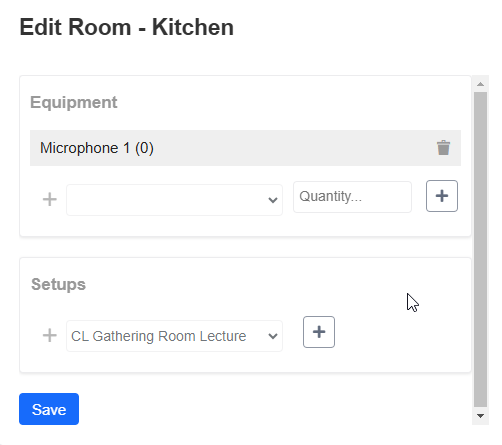Click the scrollbar up arrow
Viewport: 502px width, 445px height.
tap(480, 84)
